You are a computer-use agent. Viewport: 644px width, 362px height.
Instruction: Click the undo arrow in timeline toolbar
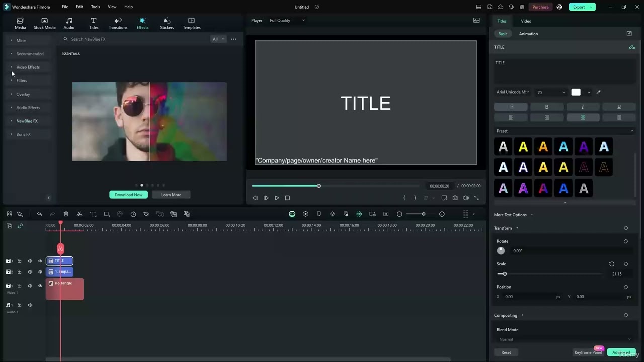(x=39, y=214)
